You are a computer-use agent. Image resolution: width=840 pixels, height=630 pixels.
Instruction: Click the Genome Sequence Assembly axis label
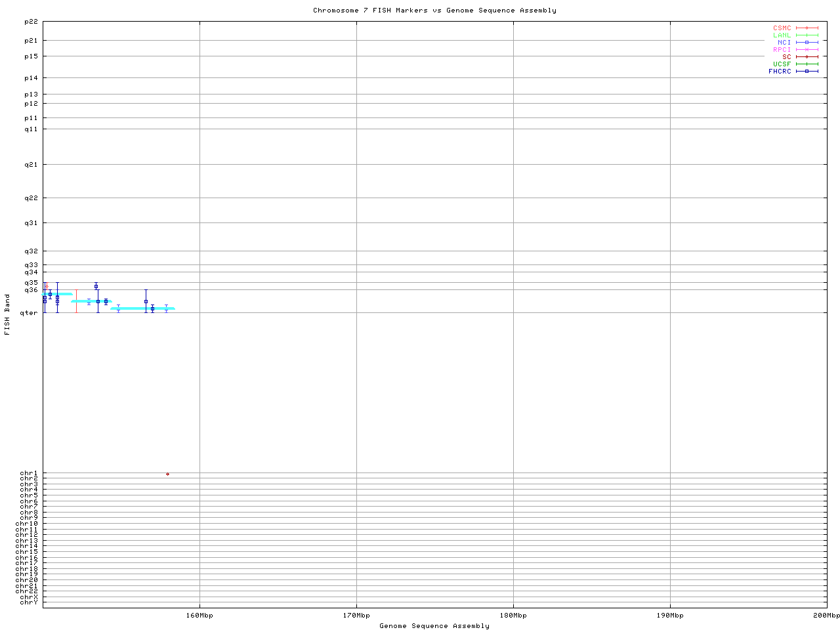[434, 626]
